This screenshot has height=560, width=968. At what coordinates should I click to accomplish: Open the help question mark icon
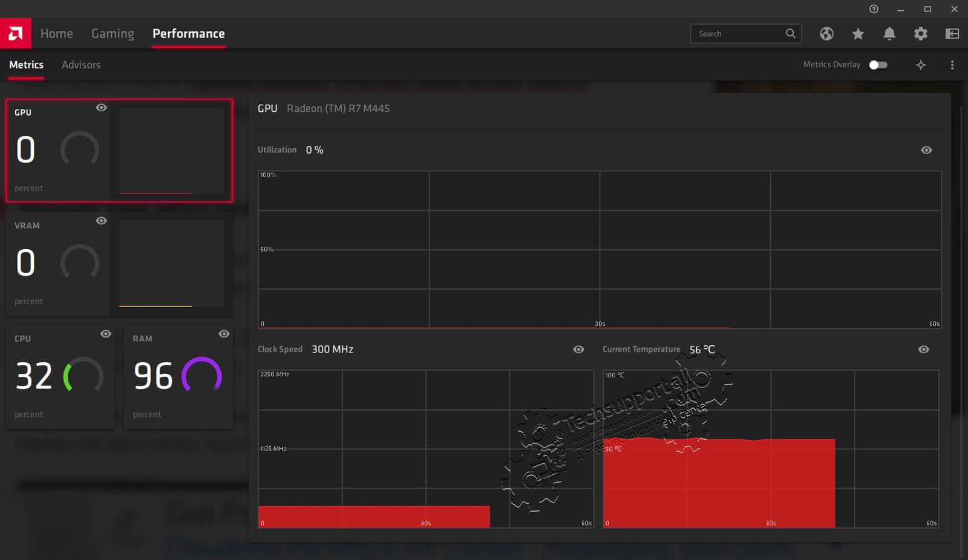(874, 9)
